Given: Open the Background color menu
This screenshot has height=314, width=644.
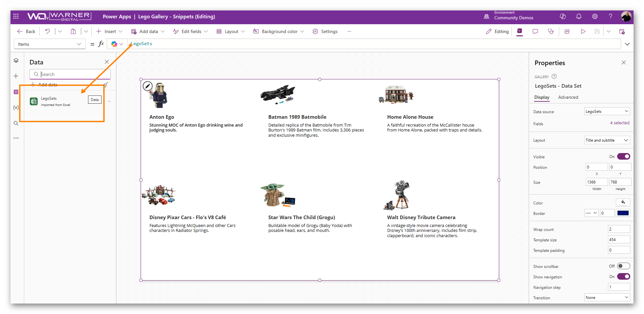Looking at the screenshot, I should click(x=279, y=31).
